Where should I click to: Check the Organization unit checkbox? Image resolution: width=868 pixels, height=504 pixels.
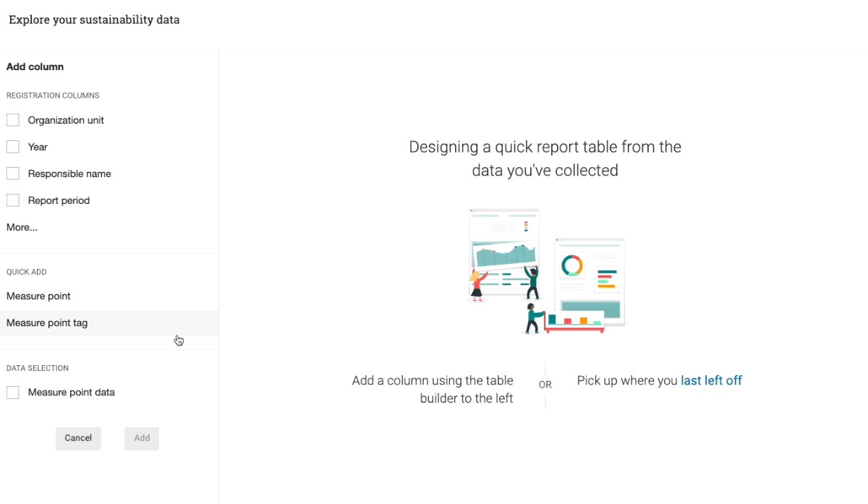[x=13, y=120]
